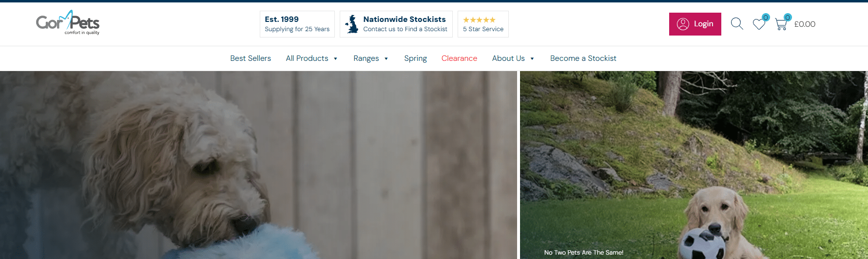Viewport: 868px width, 259px height.
Task: Open the Best Sellers menu item
Action: point(251,58)
